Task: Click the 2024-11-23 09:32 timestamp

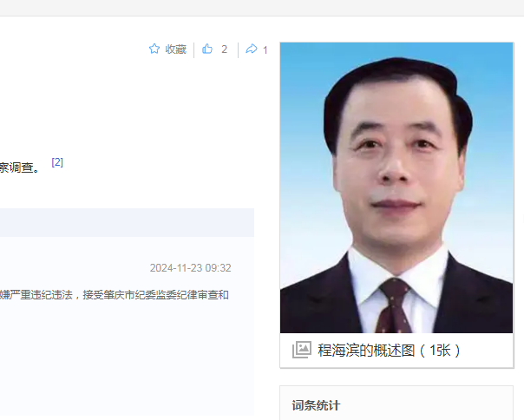Action: [x=190, y=268]
